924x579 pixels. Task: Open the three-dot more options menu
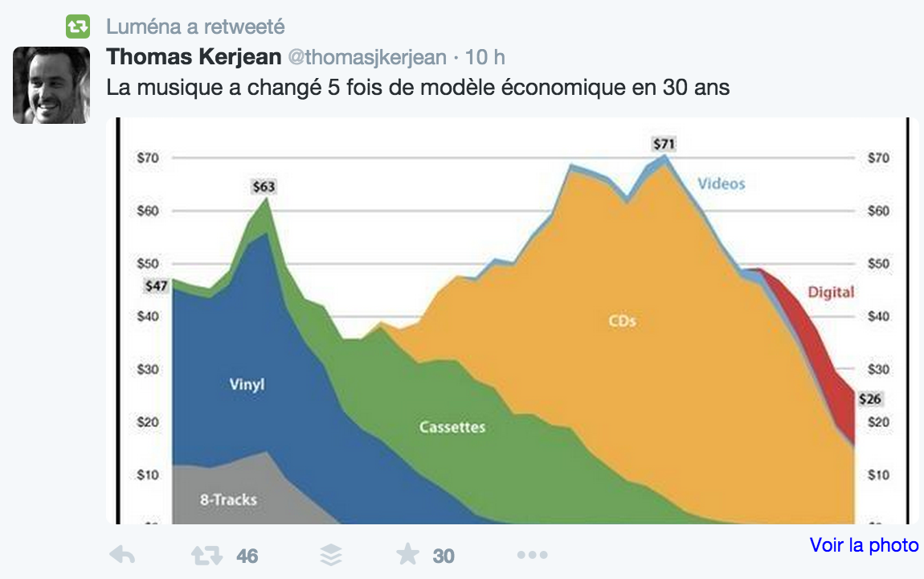532,555
